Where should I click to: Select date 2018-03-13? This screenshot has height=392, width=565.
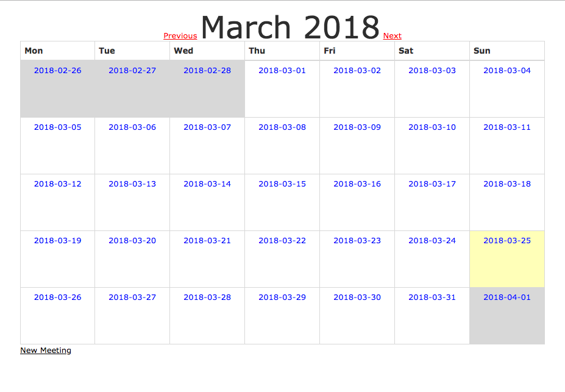click(132, 184)
